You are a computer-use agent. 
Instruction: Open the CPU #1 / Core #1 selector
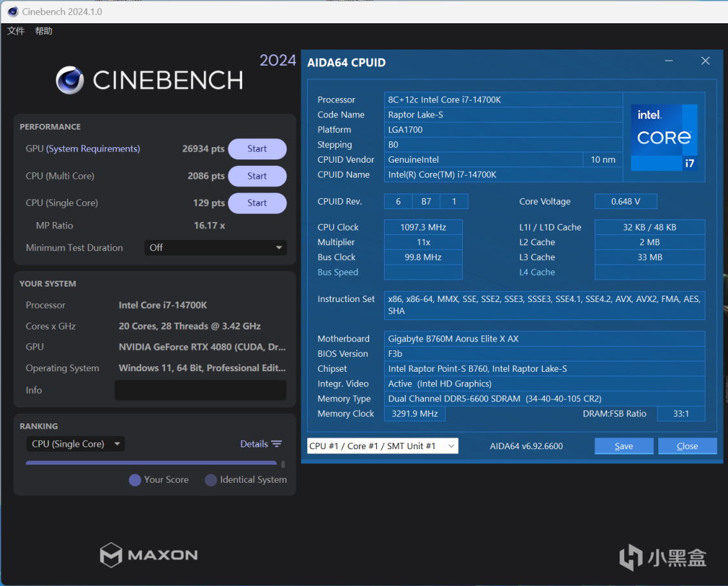pyautogui.click(x=383, y=446)
